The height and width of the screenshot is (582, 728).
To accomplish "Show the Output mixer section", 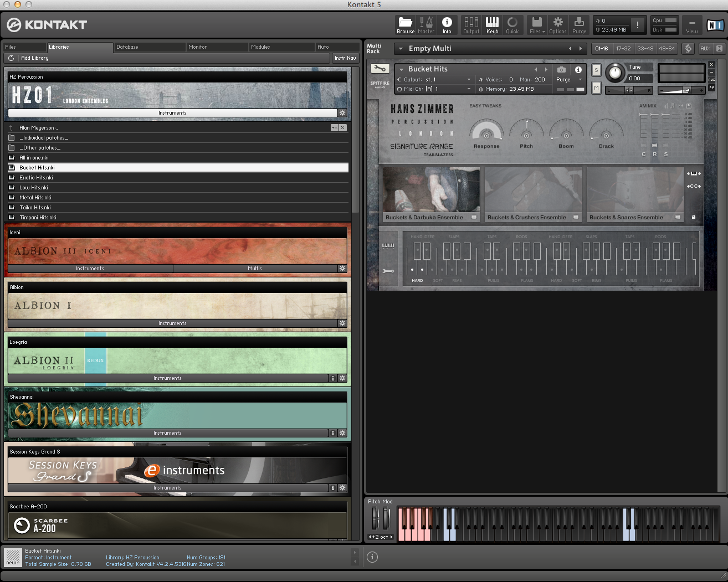I will coord(471,25).
